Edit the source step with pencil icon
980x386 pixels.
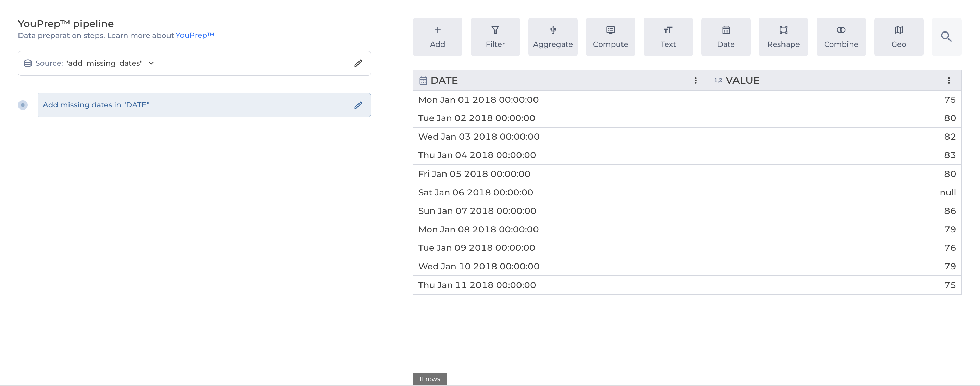coord(357,64)
